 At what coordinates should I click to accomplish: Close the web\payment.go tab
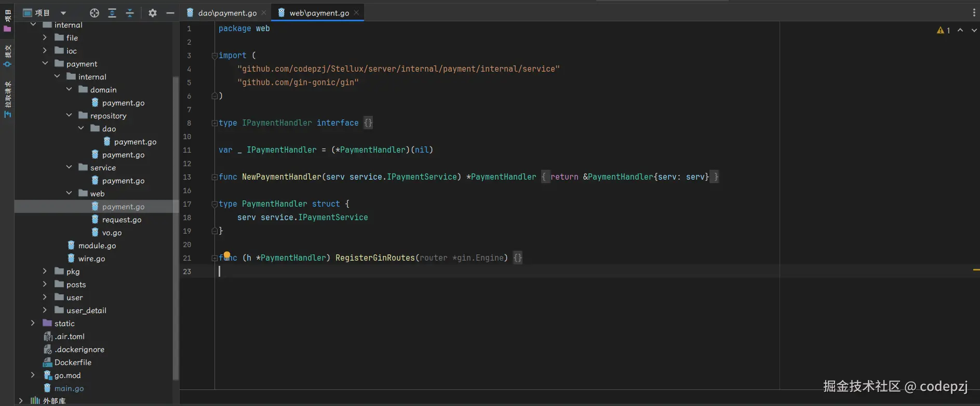point(356,13)
